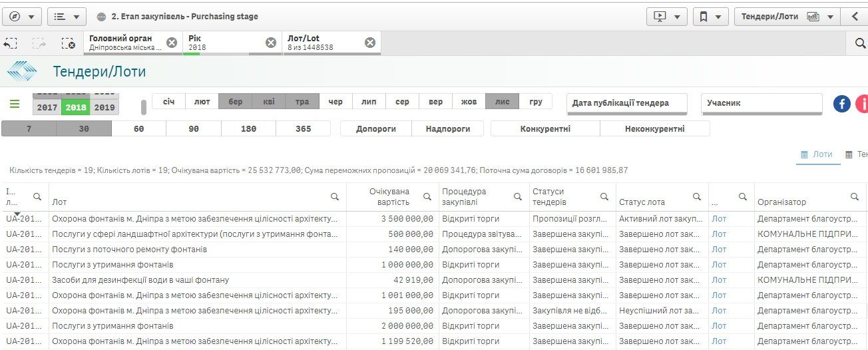This screenshot has height=350, width=868.
Task: Remove the Рік 2018 selection
Action: [271, 43]
